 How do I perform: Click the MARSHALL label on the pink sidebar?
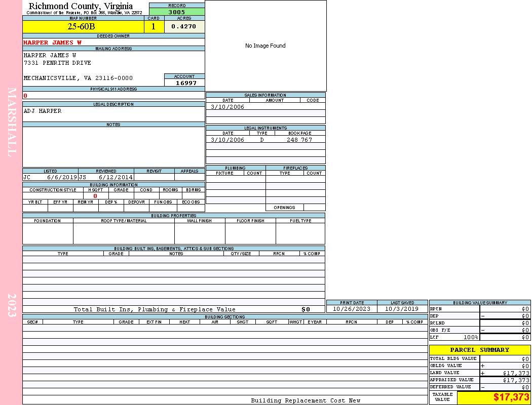pyautogui.click(x=12, y=121)
